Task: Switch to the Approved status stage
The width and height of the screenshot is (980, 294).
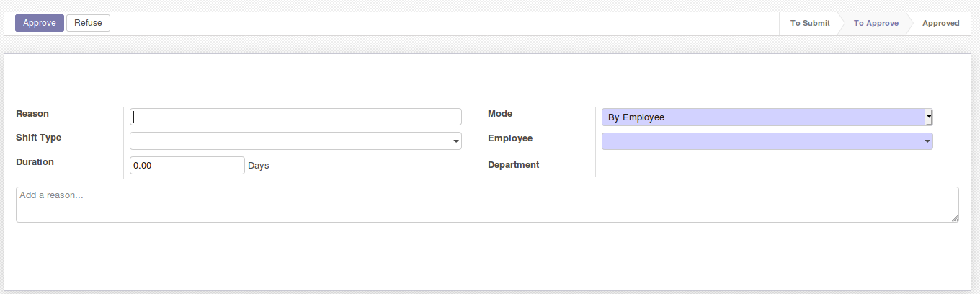Action: [x=940, y=23]
